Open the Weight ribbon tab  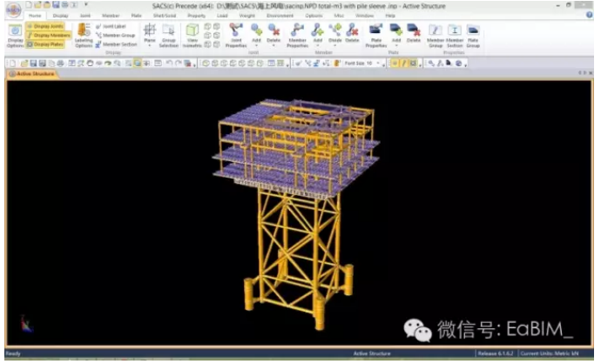[x=246, y=16]
